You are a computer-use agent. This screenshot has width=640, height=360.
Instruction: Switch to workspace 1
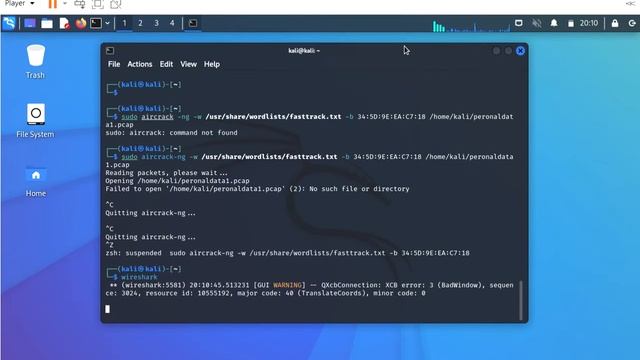pos(124,23)
